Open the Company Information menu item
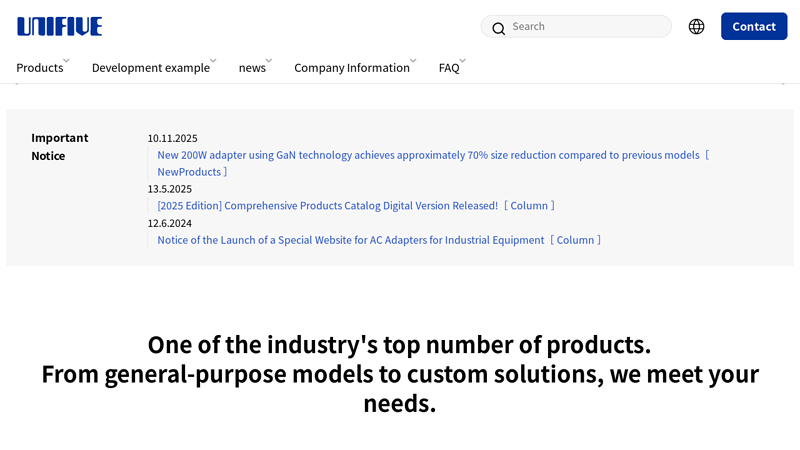This screenshot has height=450, width=800. tap(351, 68)
